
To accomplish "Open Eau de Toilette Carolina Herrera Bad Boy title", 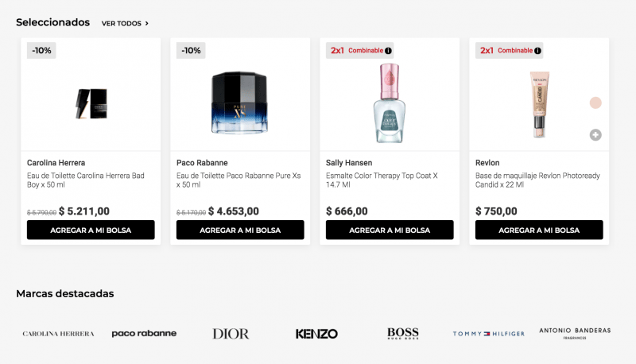I will point(86,180).
